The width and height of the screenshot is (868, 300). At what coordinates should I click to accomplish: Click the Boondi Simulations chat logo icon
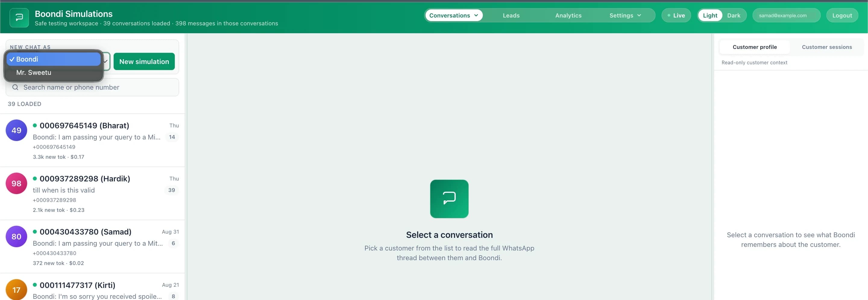click(19, 18)
